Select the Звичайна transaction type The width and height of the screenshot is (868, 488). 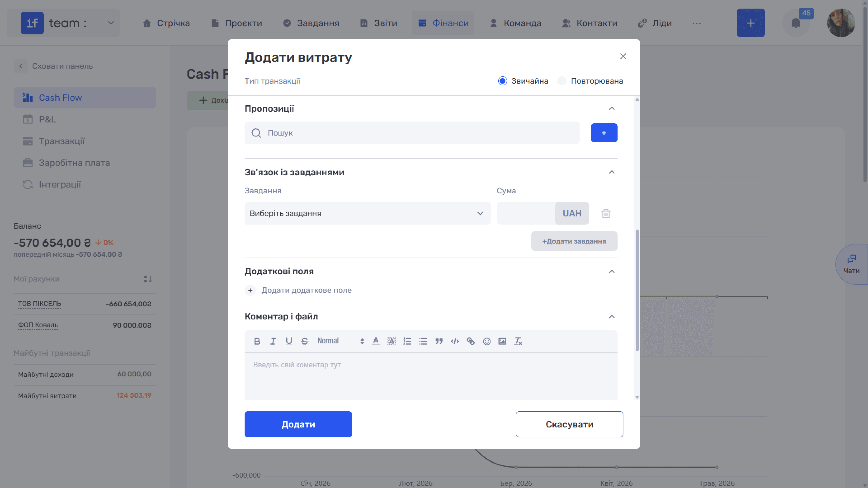(502, 81)
